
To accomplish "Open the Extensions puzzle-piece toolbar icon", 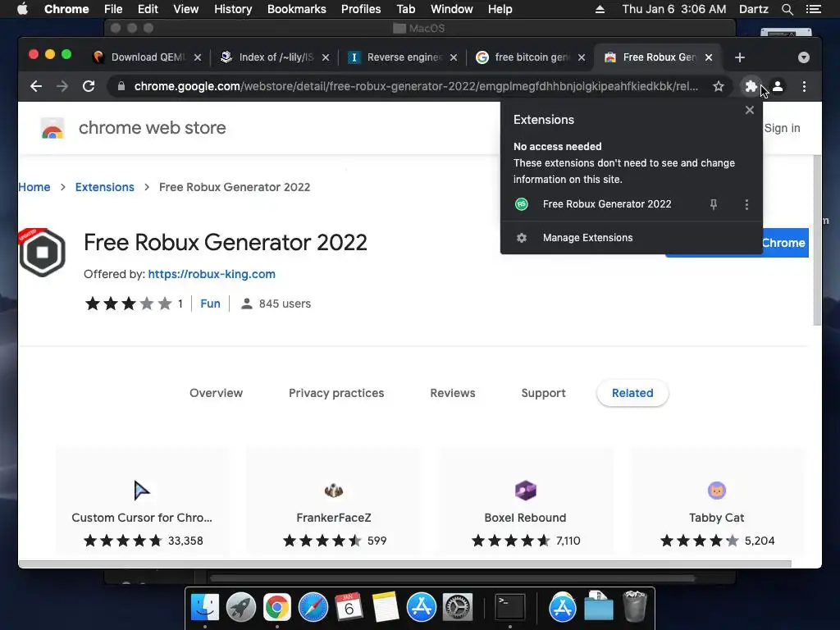I will click(751, 86).
